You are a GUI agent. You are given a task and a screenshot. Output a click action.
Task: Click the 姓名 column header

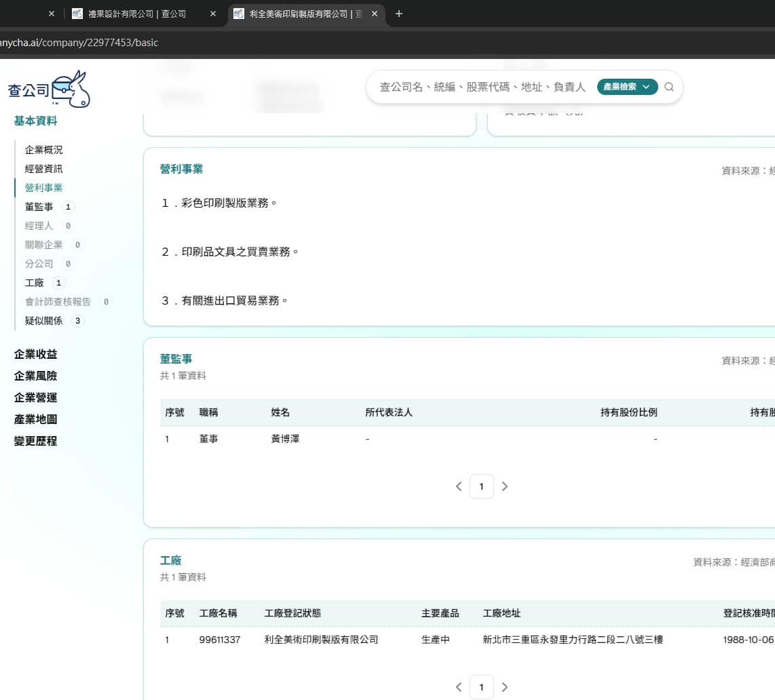[x=280, y=412]
